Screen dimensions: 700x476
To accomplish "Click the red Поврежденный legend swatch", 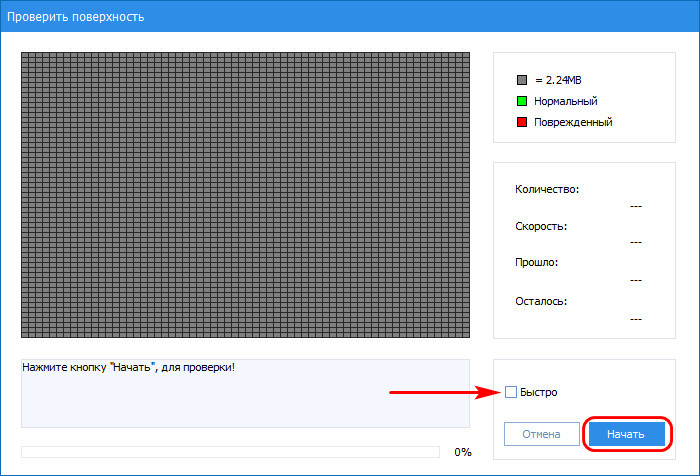I will (521, 122).
